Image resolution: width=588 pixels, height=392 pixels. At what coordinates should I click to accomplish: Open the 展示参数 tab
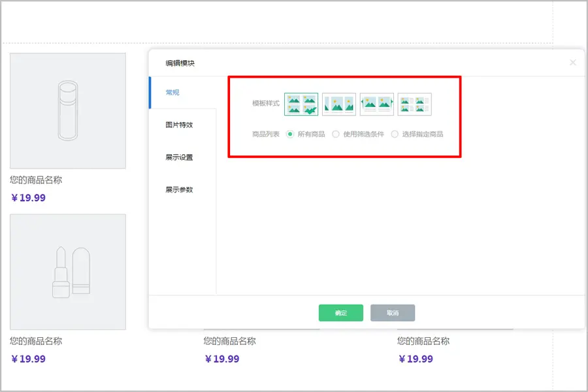[179, 190]
